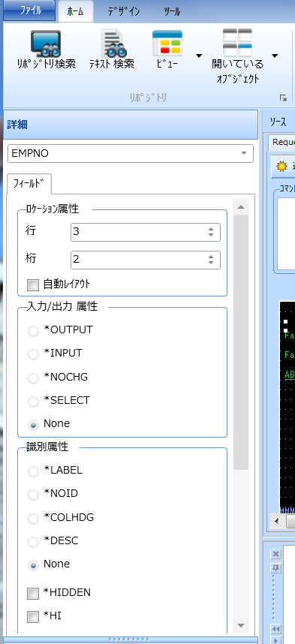Image resolution: width=295 pixels, height=644 pixels.
Task: Enable the *HIDDEN checkbox
Action: tap(32, 593)
